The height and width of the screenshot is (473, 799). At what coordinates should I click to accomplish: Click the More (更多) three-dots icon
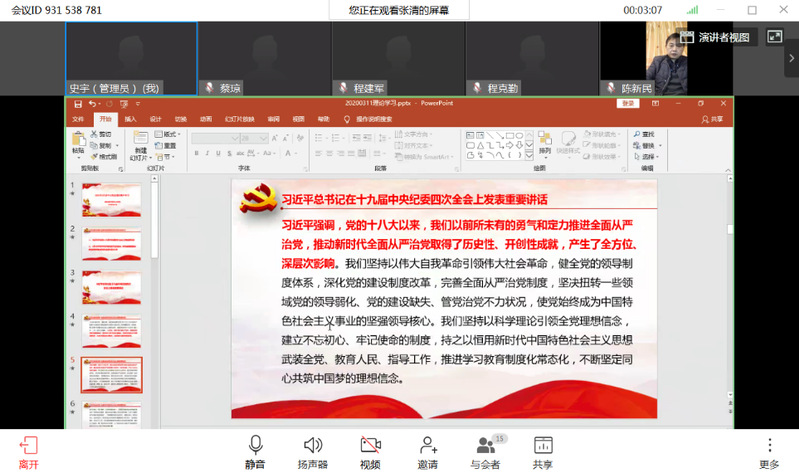(769, 445)
